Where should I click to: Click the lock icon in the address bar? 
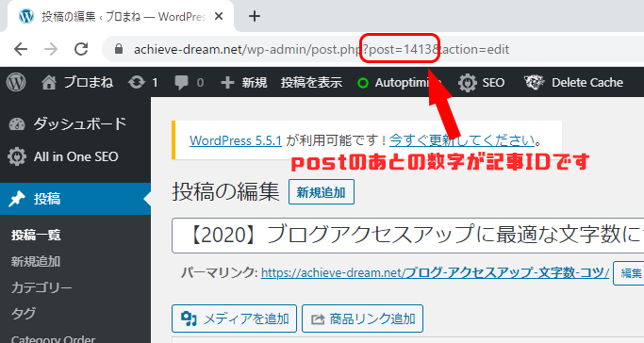point(119,49)
